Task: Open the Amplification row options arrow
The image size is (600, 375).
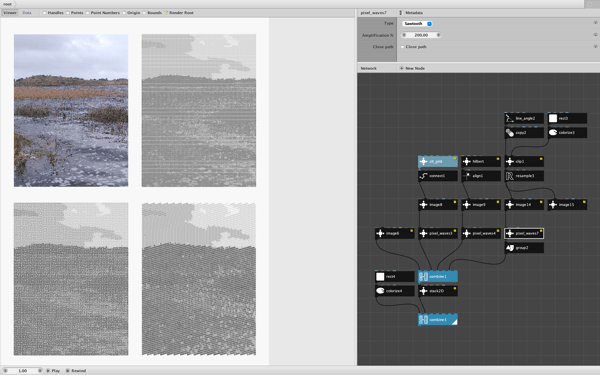Action: point(595,34)
